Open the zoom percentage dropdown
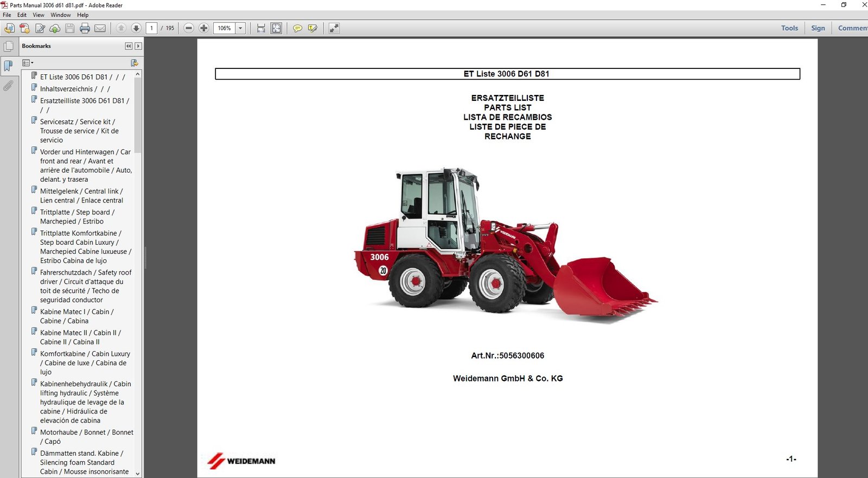The image size is (868, 478). [240, 28]
